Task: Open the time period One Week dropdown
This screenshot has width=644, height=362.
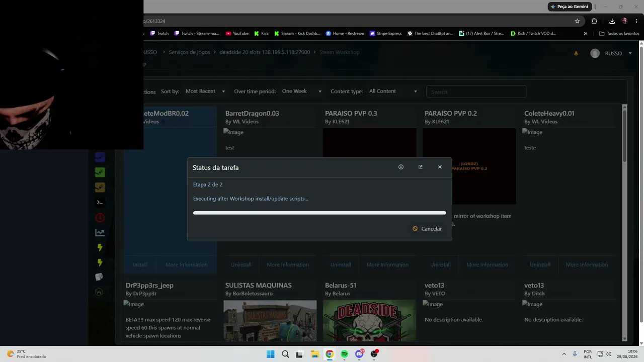Action: point(302,92)
